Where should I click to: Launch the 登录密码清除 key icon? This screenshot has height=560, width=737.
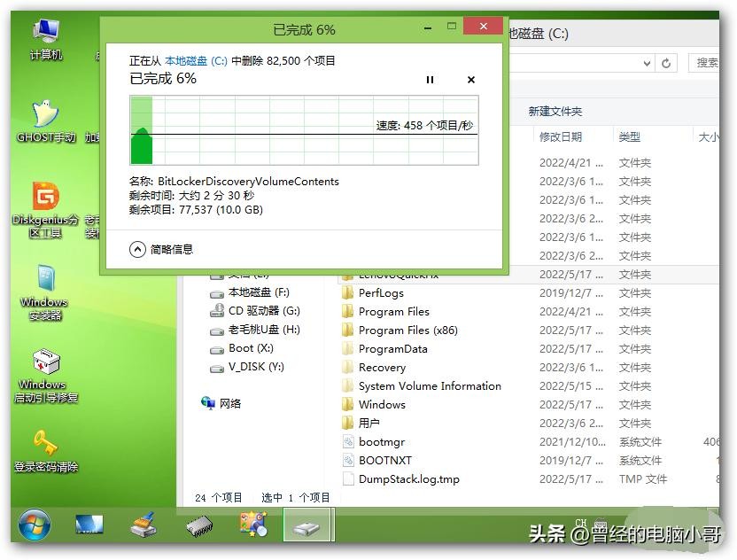(x=46, y=448)
